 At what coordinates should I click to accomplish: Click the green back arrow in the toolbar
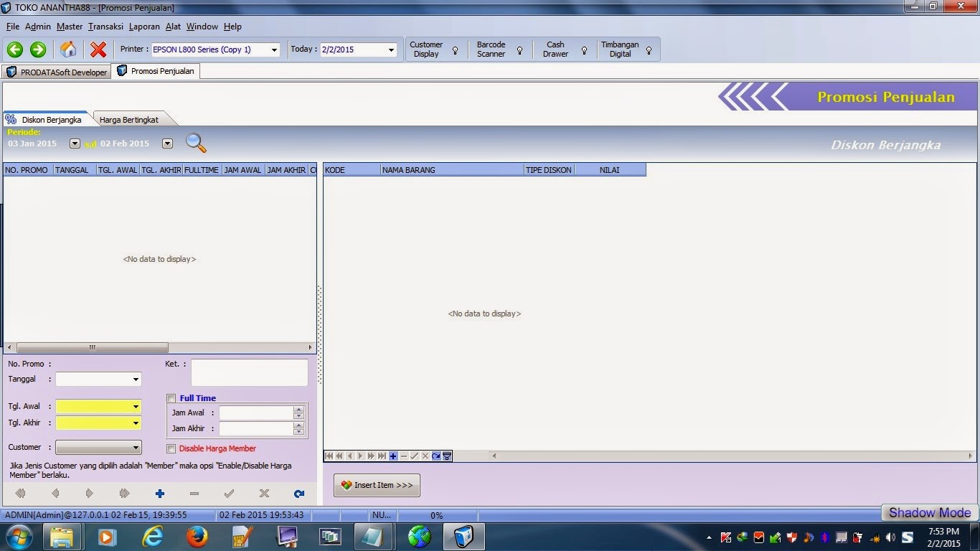click(x=15, y=50)
